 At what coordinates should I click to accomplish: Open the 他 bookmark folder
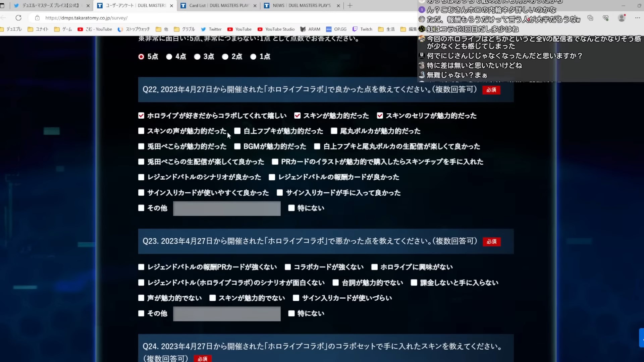(162, 29)
